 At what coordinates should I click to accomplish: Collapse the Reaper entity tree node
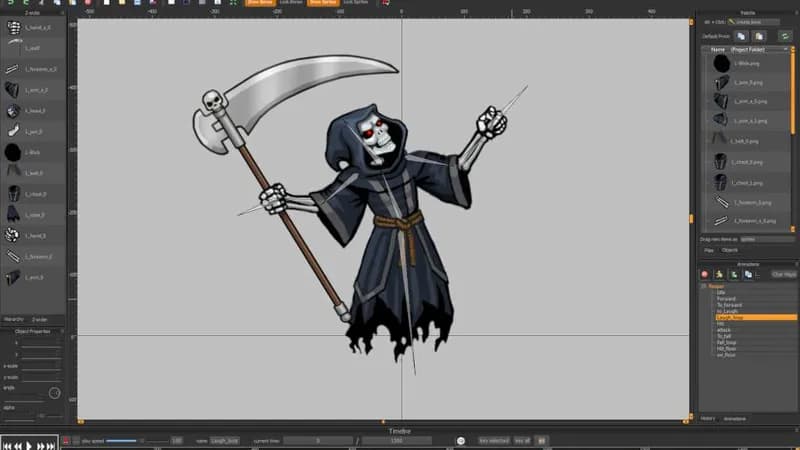[x=704, y=286]
